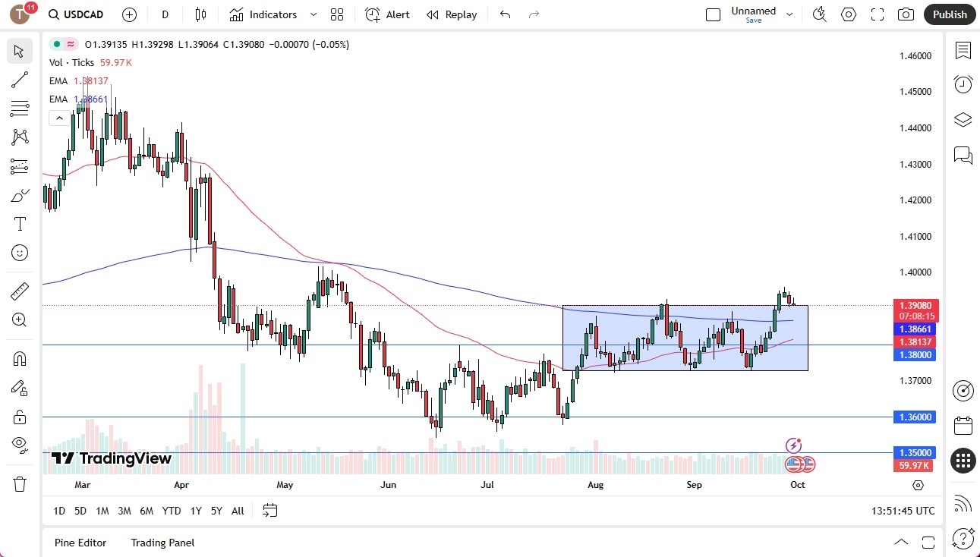Open the Pine Editor
The image size is (980, 557).
[80, 543]
